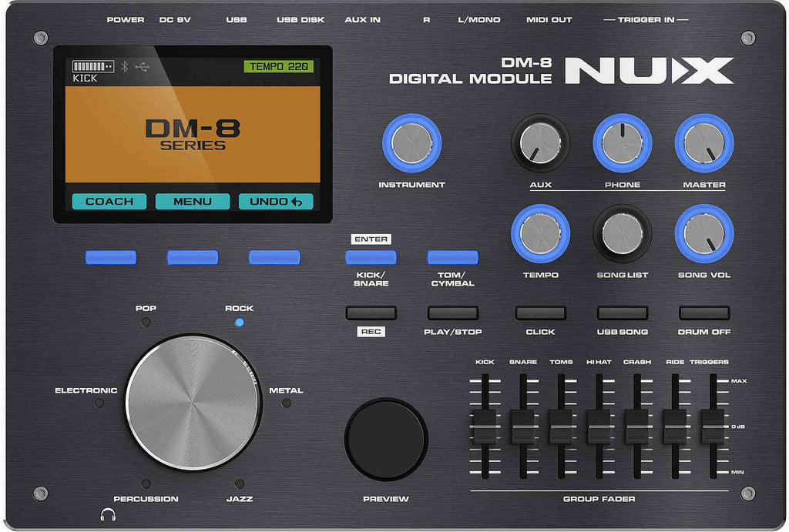Select the Rock kit indicator LED
The width and height of the screenshot is (789, 532).
239,323
